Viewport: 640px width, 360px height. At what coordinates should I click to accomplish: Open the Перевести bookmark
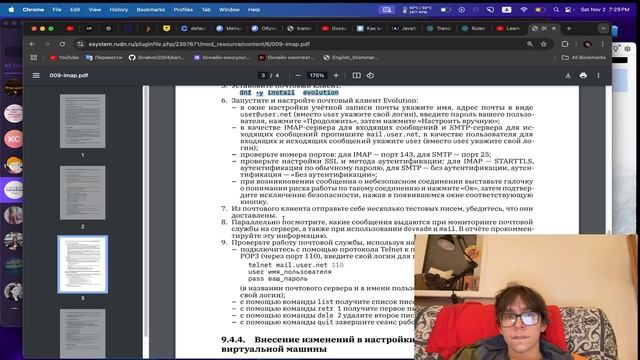(x=104, y=58)
